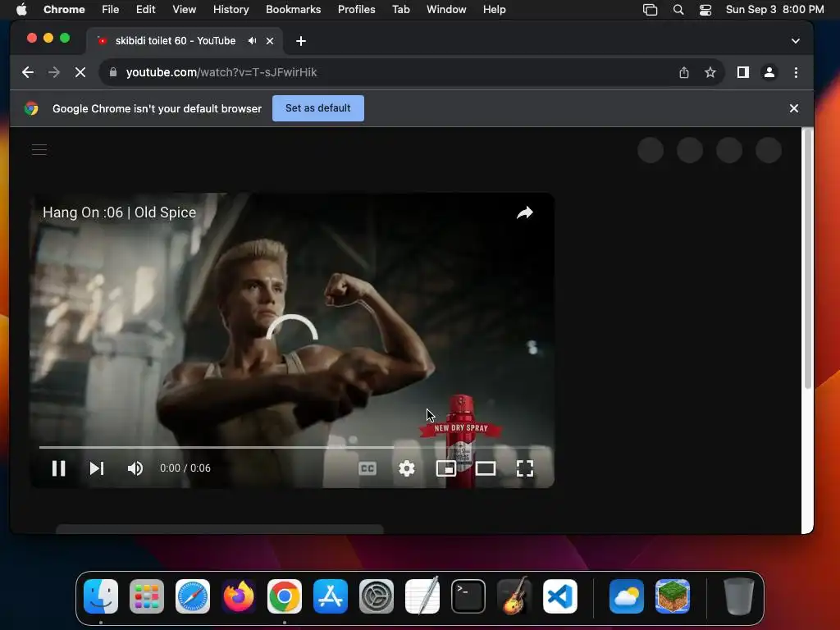Open the Window menu
Screen dimensions: 840x630
click(446, 10)
